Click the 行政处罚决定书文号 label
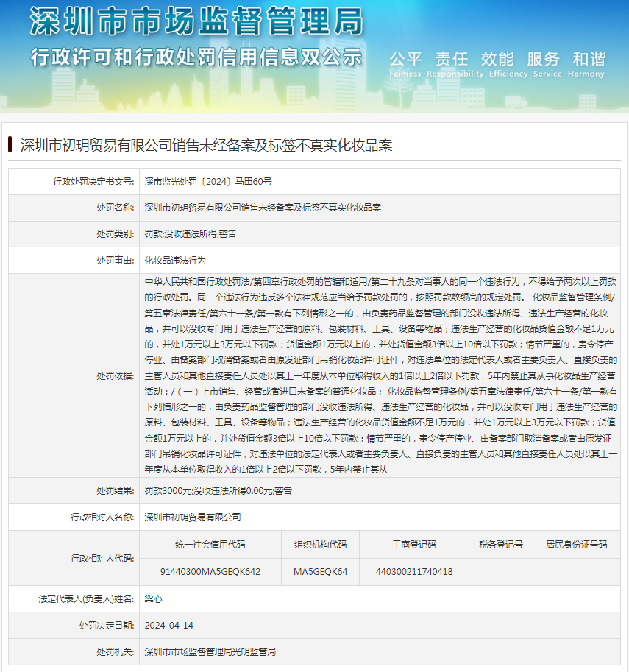This screenshot has width=629, height=672. pyautogui.click(x=93, y=181)
